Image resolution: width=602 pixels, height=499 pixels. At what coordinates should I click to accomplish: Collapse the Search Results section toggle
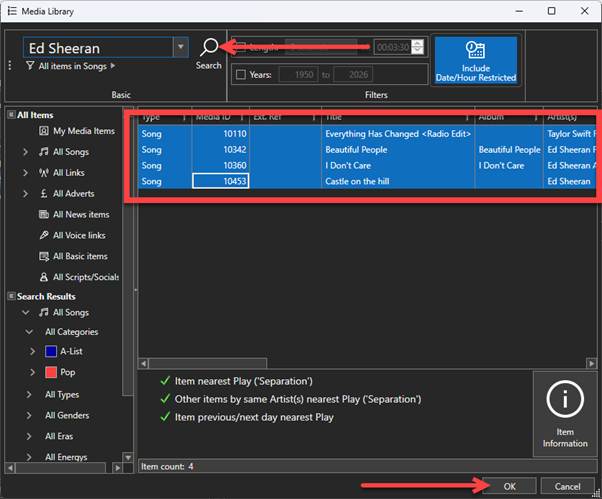11,296
